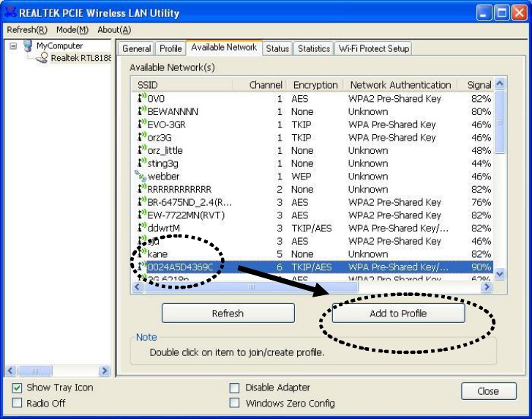Select the orz_little network SSID
The height and width of the screenshot is (419, 532).
pyautogui.click(x=165, y=150)
